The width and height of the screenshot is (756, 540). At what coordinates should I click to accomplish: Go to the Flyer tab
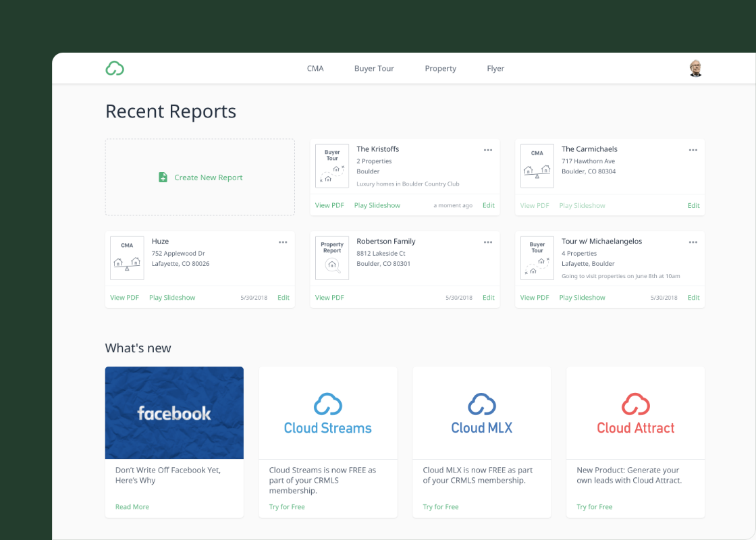point(495,68)
